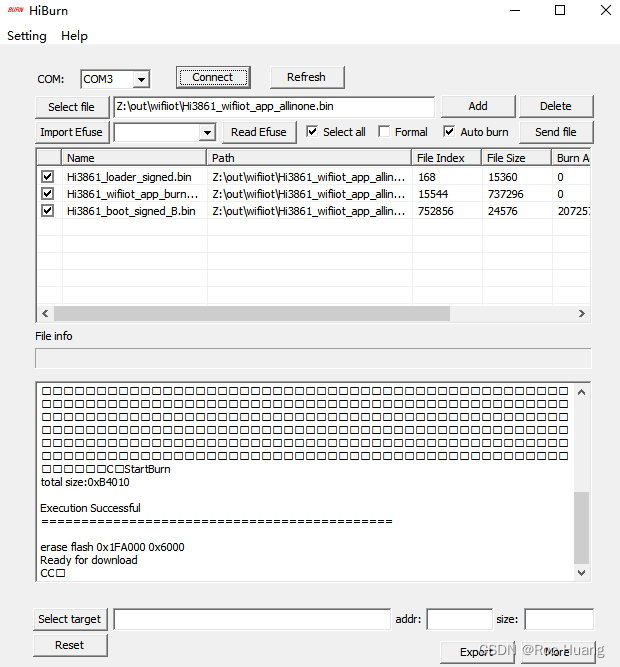Uncheck Hi3861_boot_signed_B.bin row checkbox
This screenshot has width=620, height=667.
click(48, 211)
